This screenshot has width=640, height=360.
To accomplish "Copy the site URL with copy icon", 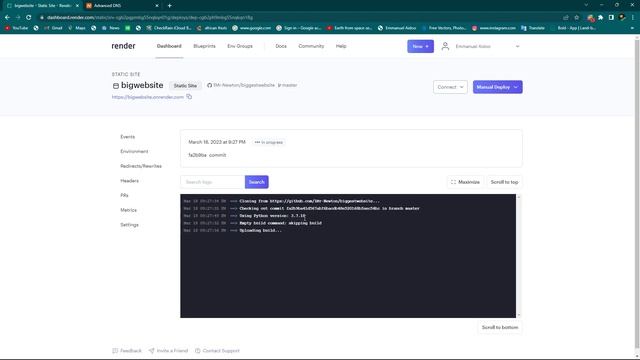I will point(189,97).
